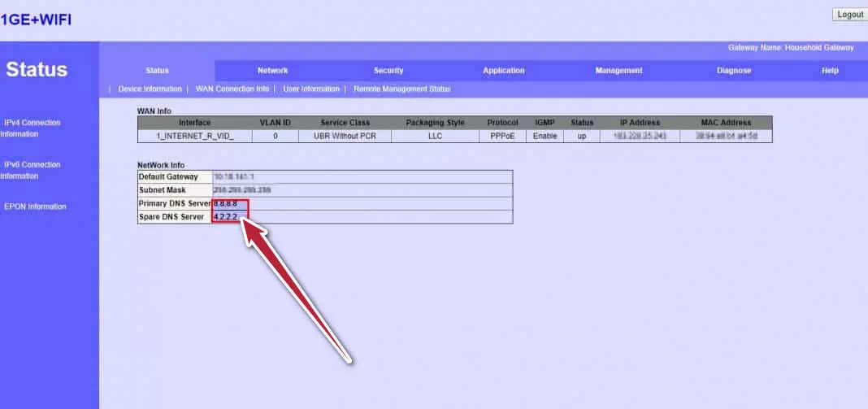Open EPON Information in sidebar
Viewport: 868px width, 409px height.
(35, 207)
